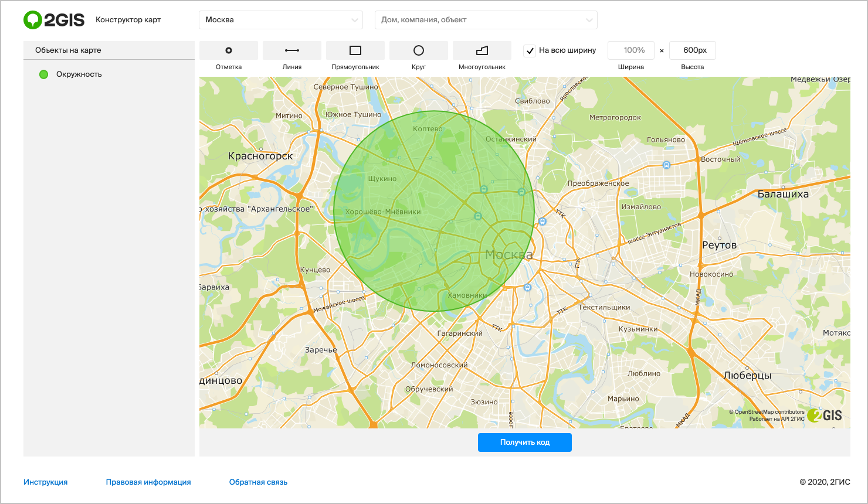Open the Обратная связь link
This screenshot has height=504, width=868.
pyautogui.click(x=258, y=482)
